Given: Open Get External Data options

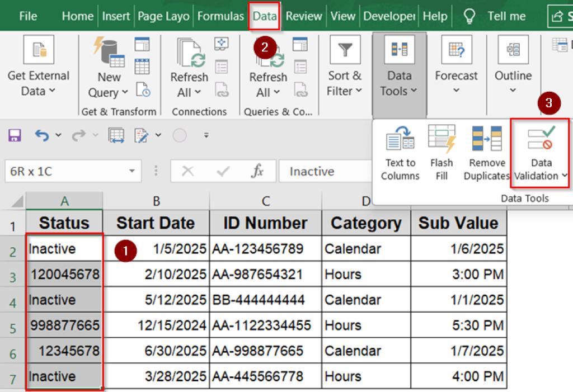Looking at the screenshot, I should pos(37,67).
